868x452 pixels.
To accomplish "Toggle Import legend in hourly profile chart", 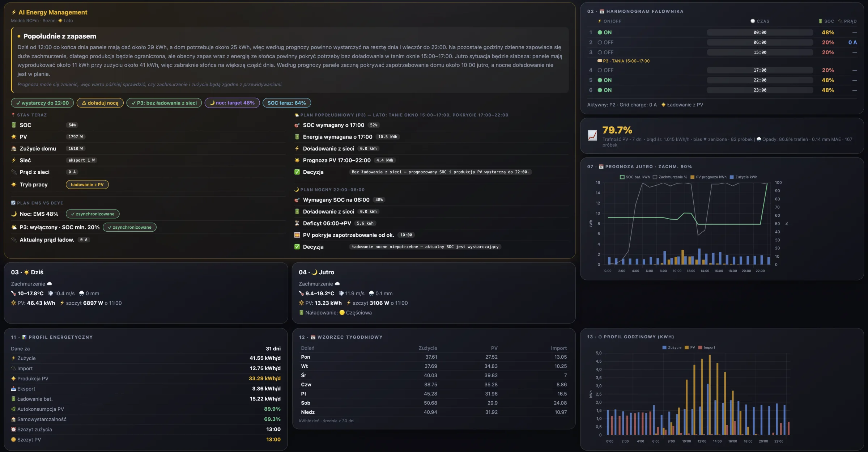I will pos(707,347).
